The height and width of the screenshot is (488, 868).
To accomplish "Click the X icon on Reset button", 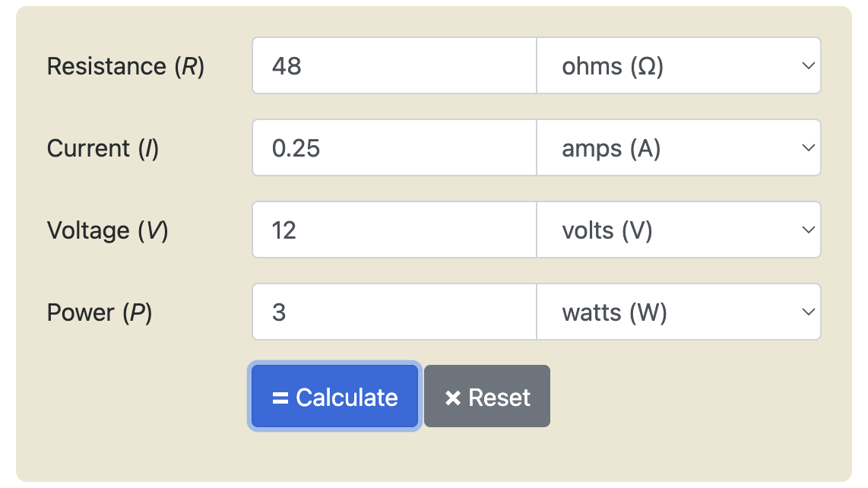I will [x=453, y=398].
